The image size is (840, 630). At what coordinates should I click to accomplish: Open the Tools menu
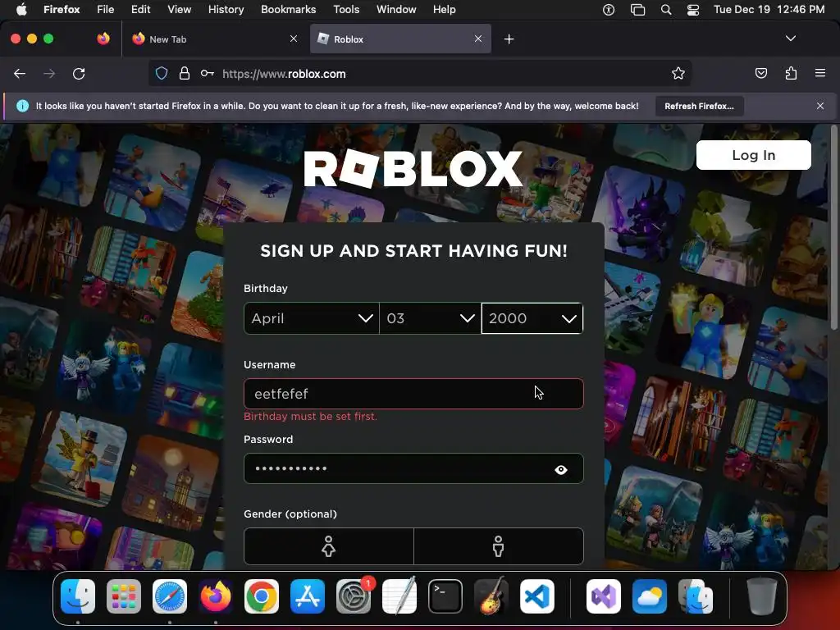pyautogui.click(x=346, y=10)
